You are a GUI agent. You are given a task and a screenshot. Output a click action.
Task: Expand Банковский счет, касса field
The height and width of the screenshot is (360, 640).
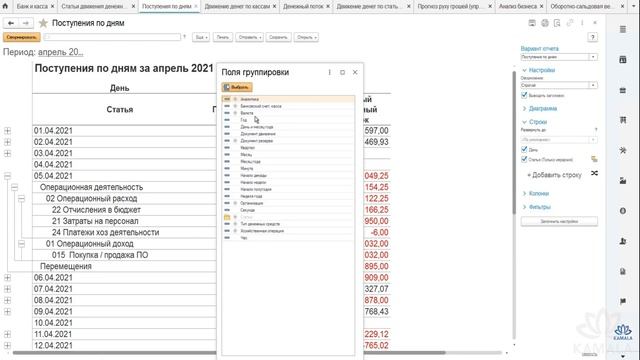point(235,106)
